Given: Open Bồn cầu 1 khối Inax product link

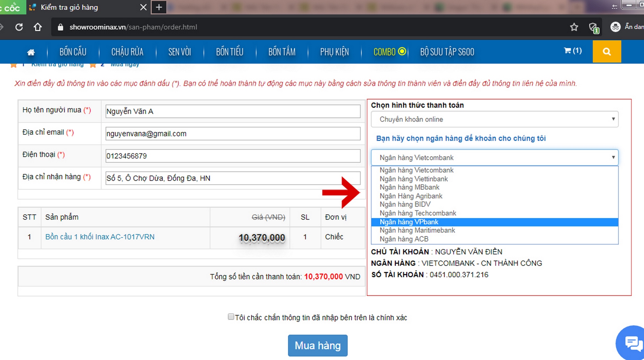Looking at the screenshot, I should pos(100,237).
